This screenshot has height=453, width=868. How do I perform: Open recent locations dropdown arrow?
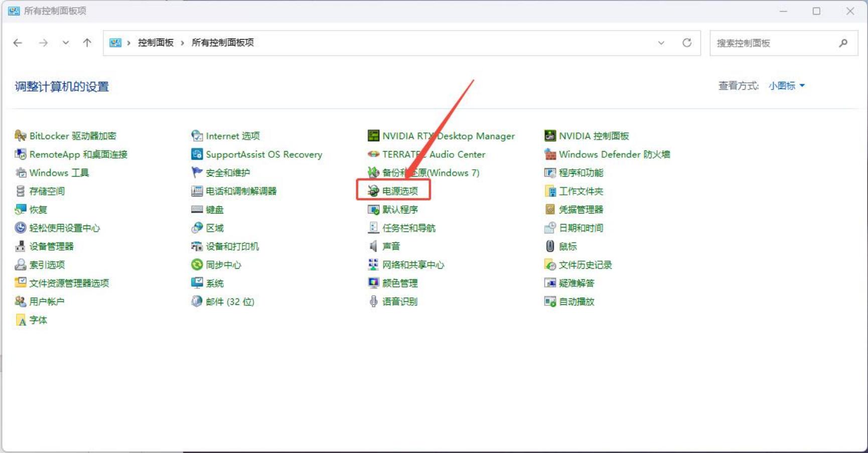tap(66, 43)
